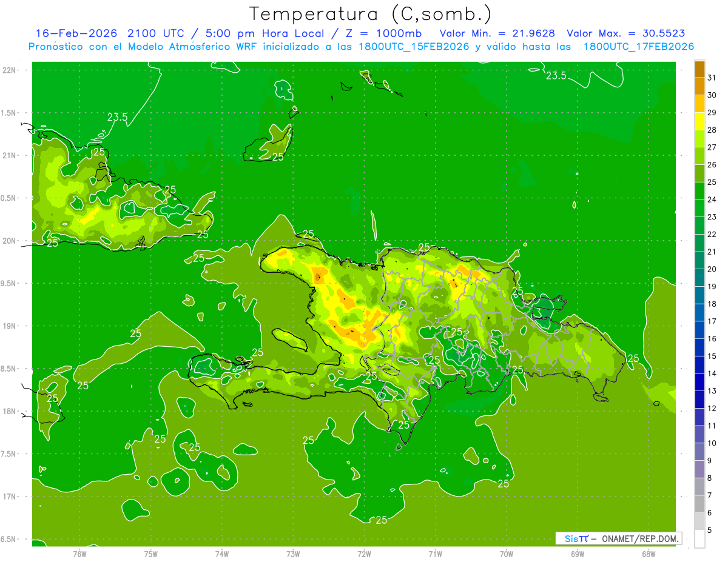Click the 18N latitude axis label
The height and width of the screenshot is (562, 728).
tap(10, 411)
